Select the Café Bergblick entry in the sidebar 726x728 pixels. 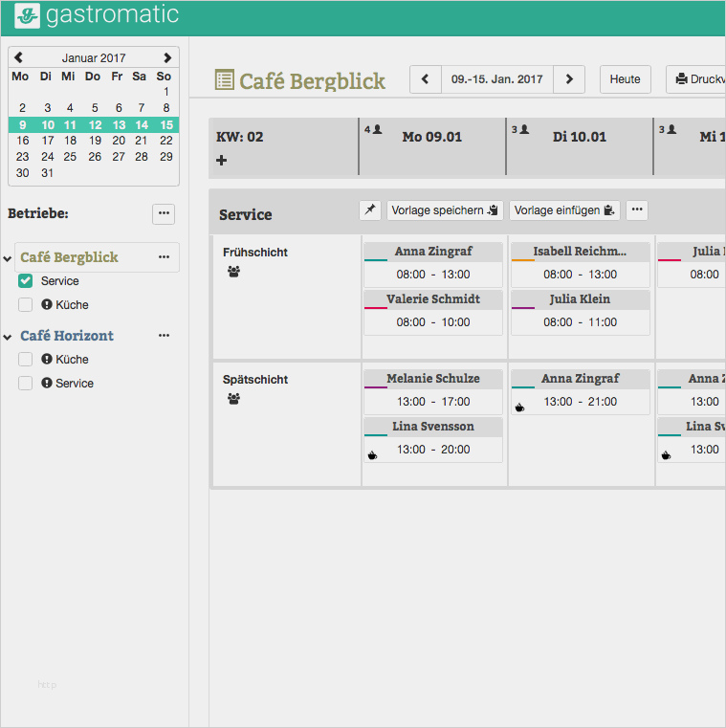(x=69, y=257)
